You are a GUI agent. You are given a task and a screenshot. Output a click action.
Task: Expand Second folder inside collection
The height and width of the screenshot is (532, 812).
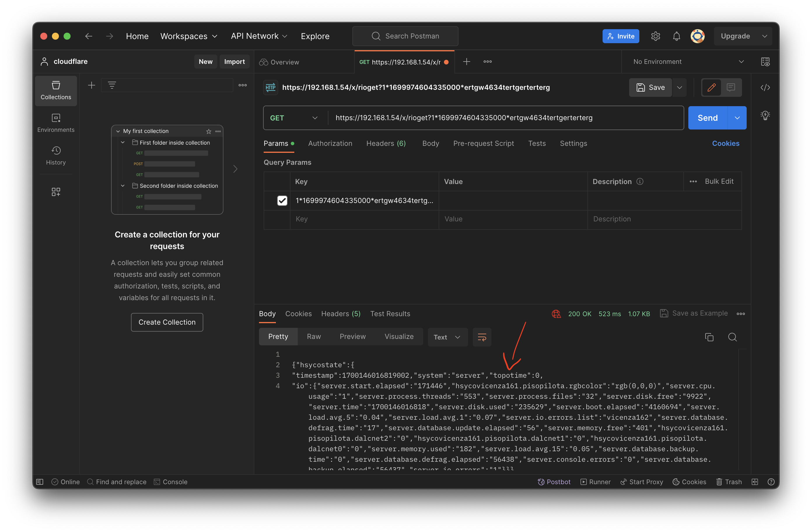tap(122, 186)
